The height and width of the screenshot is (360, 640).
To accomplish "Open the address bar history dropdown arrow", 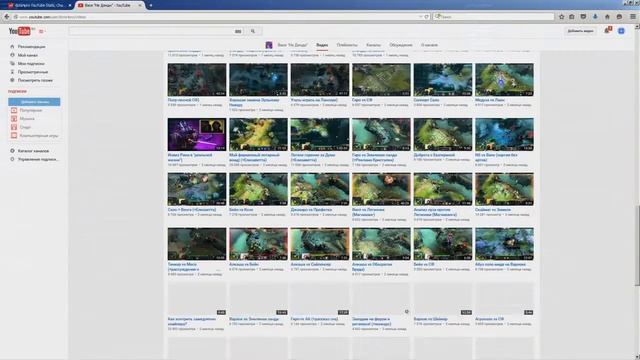I will click(421, 17).
